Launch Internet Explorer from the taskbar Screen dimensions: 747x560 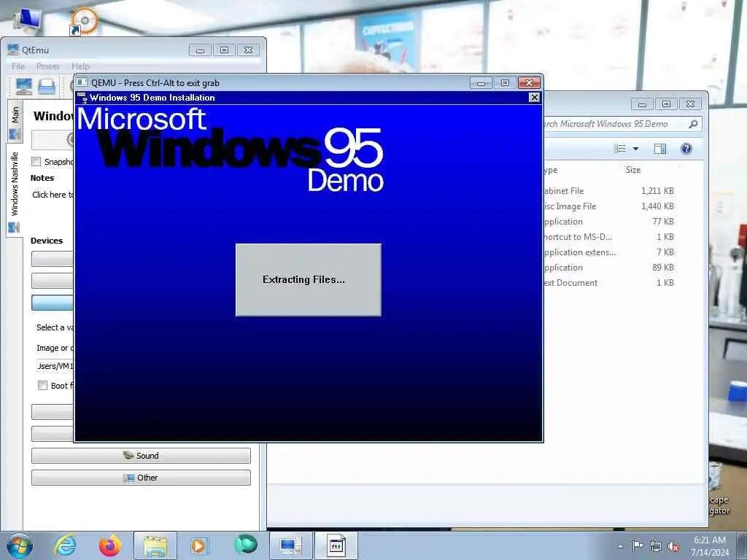[x=65, y=545]
